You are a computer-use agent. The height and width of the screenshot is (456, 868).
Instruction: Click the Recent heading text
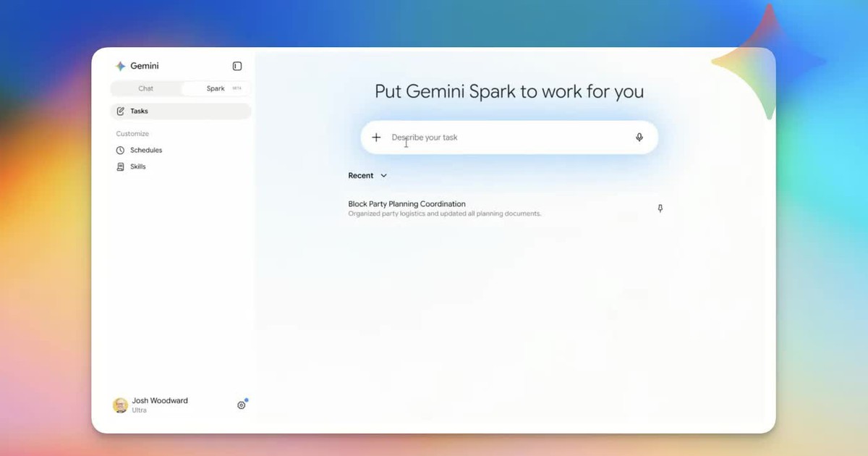(361, 176)
